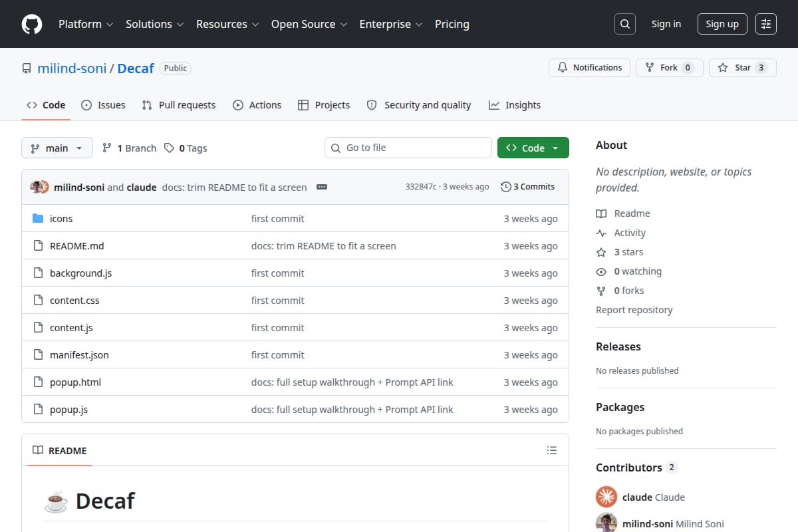Open the Projects tab
This screenshot has width=798, height=532.
(x=324, y=105)
